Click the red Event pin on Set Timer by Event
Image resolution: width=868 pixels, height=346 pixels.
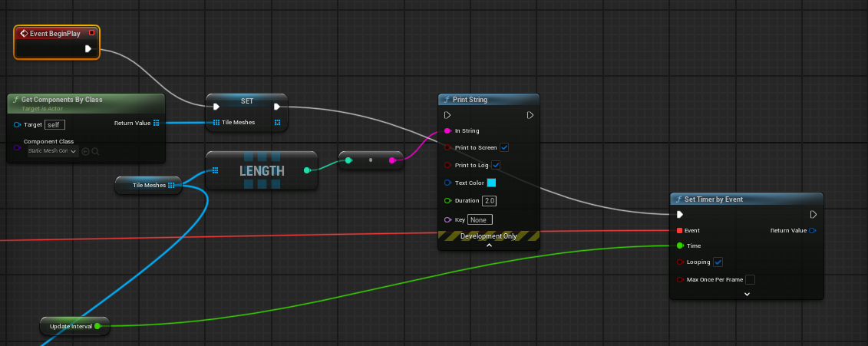pyautogui.click(x=679, y=230)
